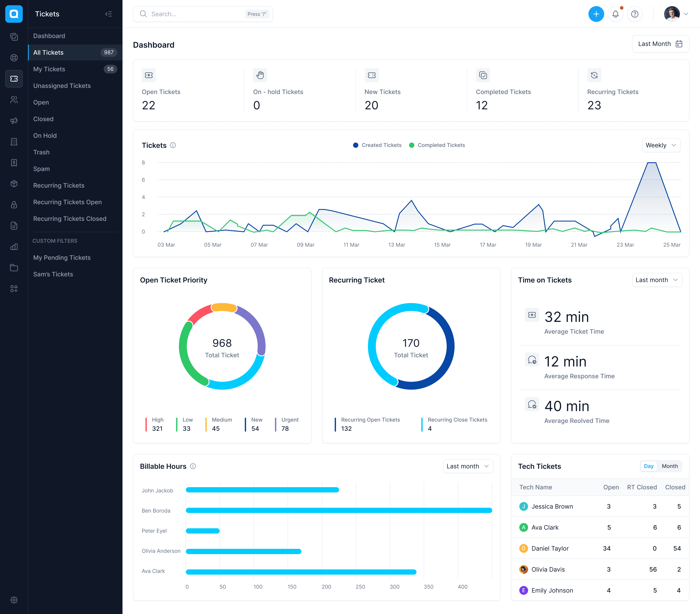Switch Tech Tickets to Month view
The height and width of the screenshot is (614, 700).
click(670, 466)
